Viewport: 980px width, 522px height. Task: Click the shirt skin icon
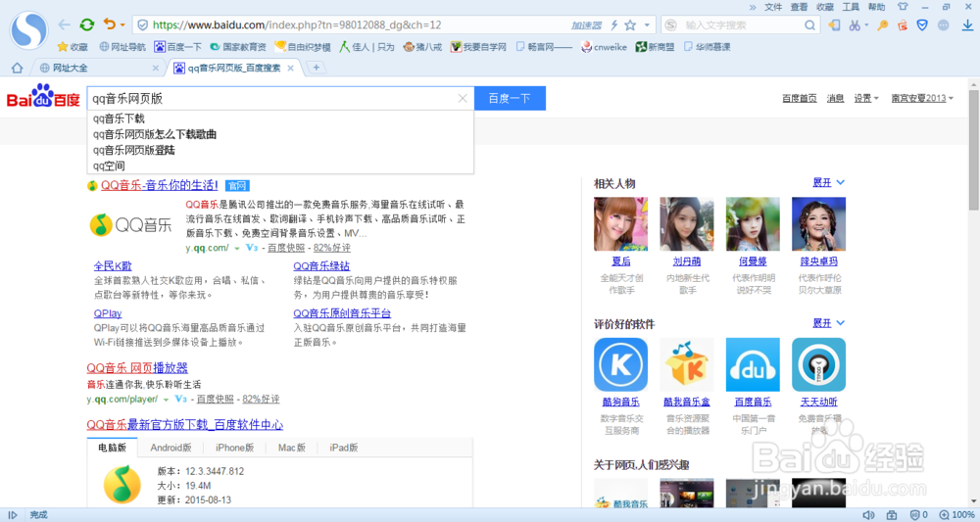(902, 7)
